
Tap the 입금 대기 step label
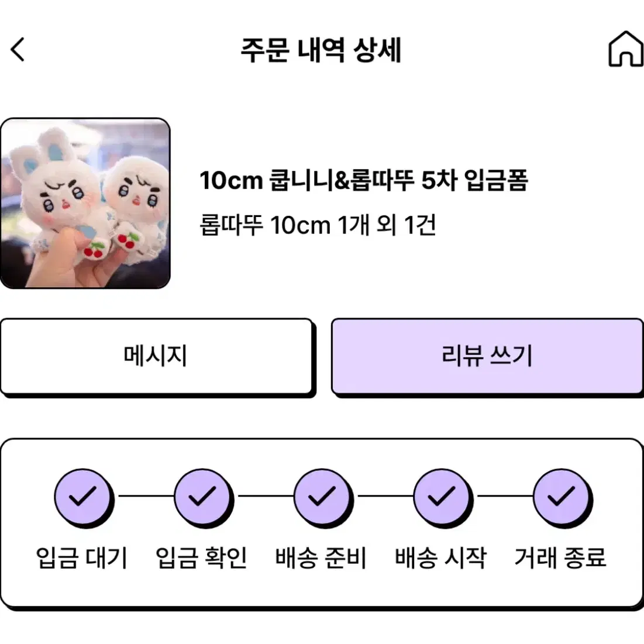(82, 558)
